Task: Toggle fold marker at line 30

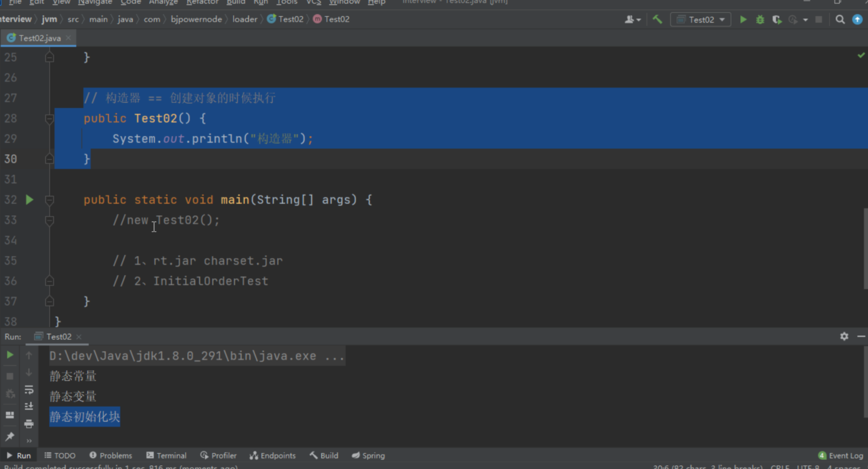Action: tap(49, 159)
